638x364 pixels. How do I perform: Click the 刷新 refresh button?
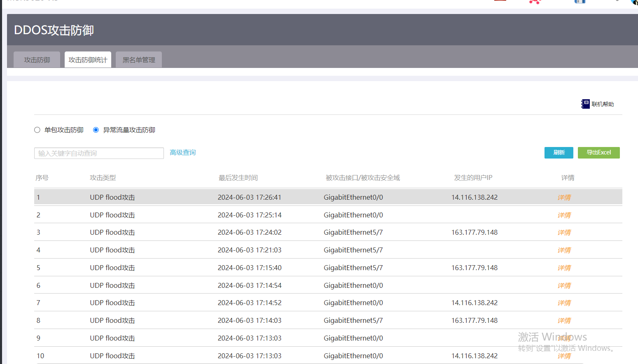coord(559,153)
